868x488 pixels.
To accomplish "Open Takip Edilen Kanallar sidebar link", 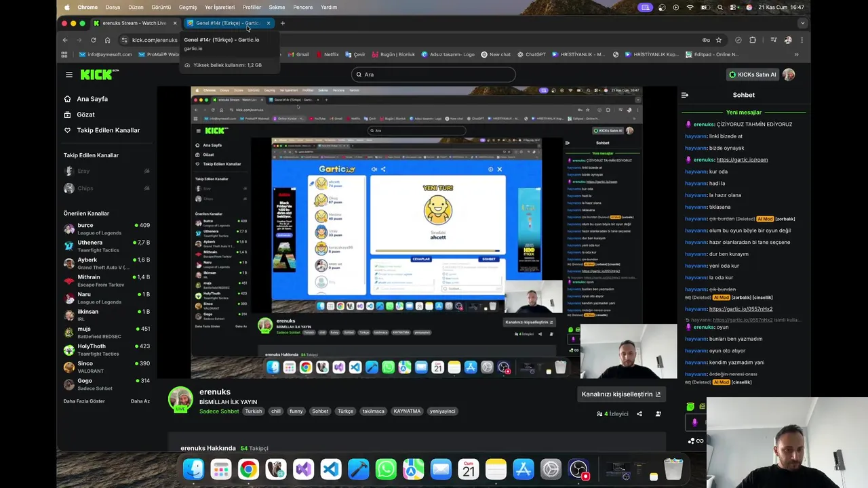I will (102, 130).
